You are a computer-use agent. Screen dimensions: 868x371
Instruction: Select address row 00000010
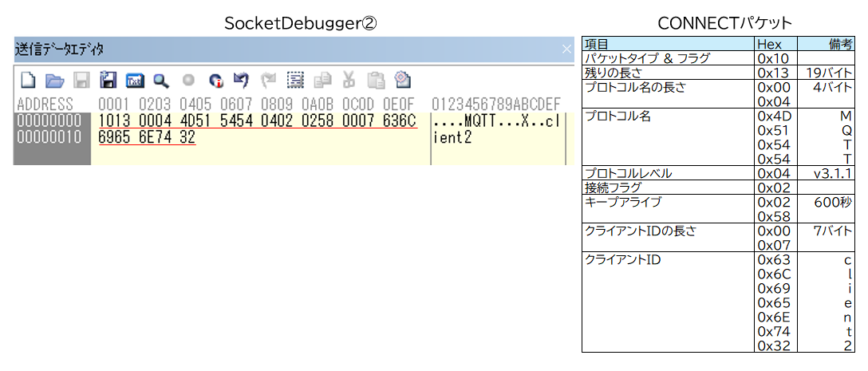[x=49, y=136]
